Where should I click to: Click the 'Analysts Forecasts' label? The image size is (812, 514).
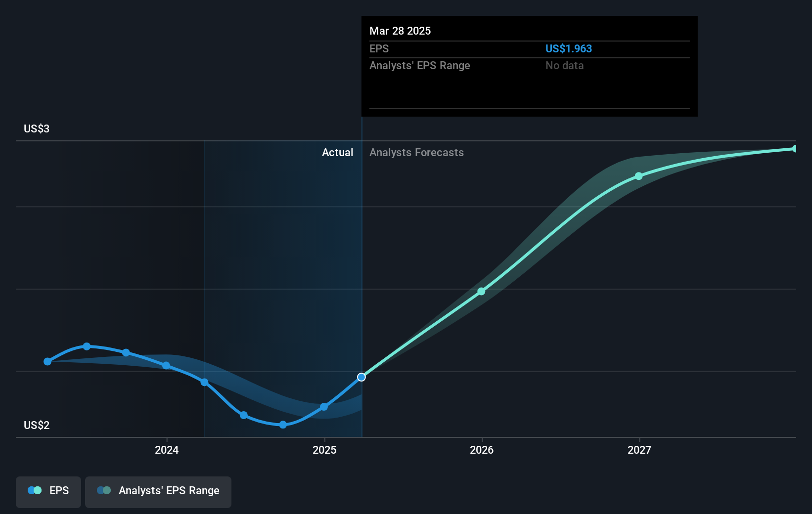[x=416, y=153]
